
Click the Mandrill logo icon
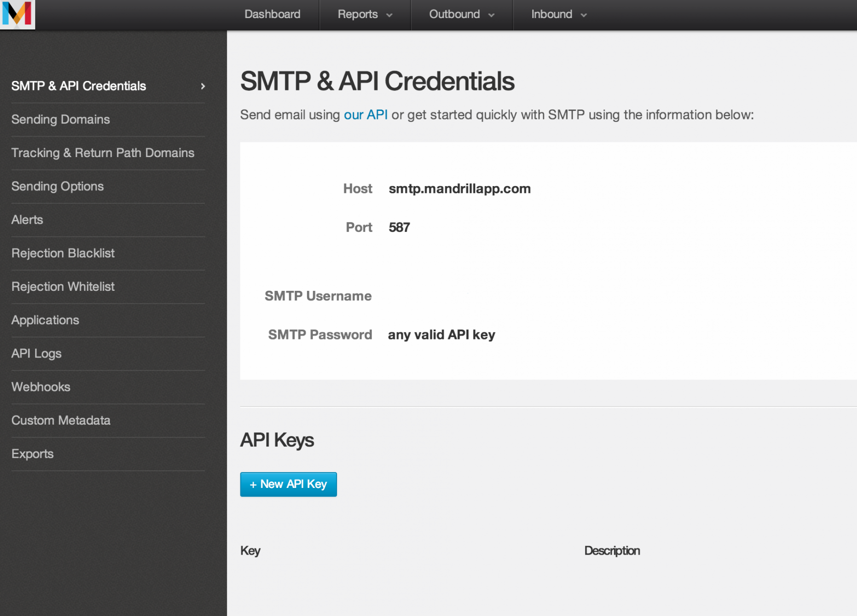point(18,15)
